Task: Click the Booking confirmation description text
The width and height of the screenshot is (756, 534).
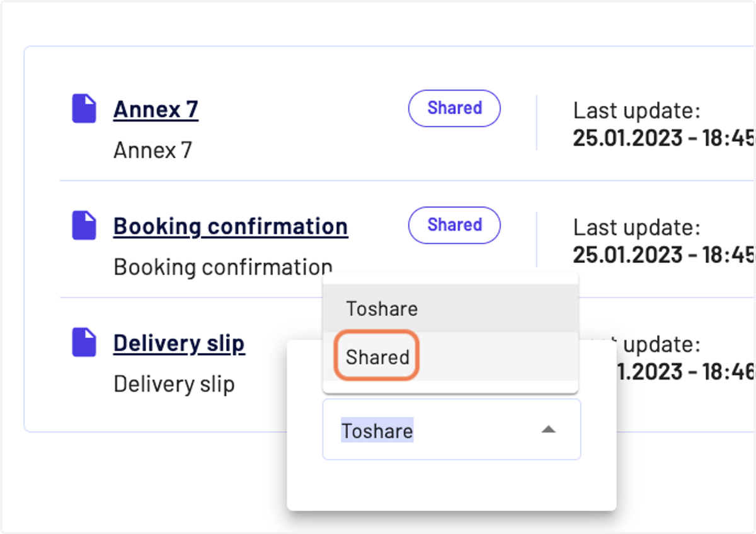Action: (x=223, y=267)
